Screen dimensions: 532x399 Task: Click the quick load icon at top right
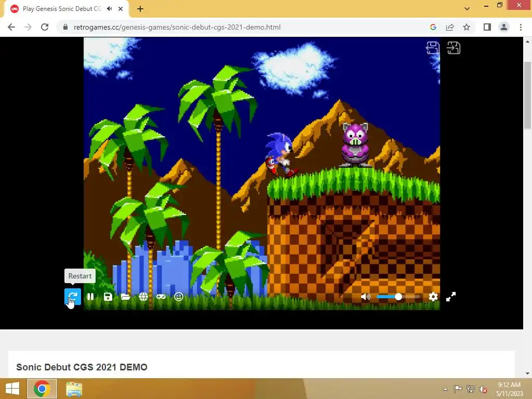(x=454, y=48)
